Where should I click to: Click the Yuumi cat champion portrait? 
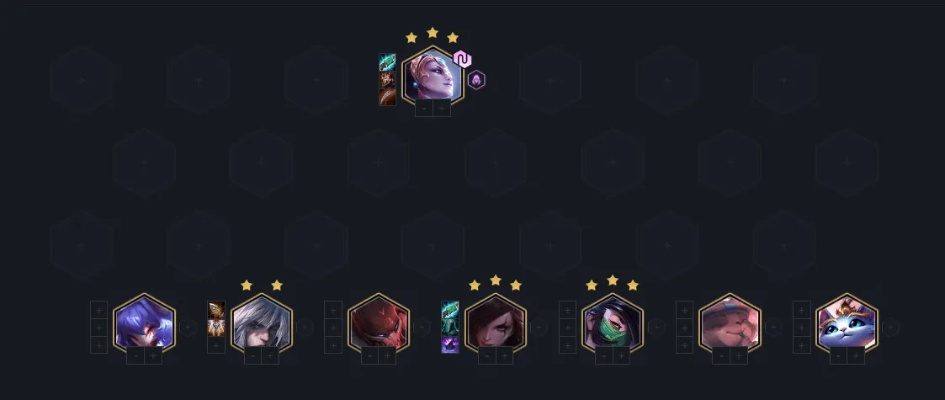click(x=846, y=323)
